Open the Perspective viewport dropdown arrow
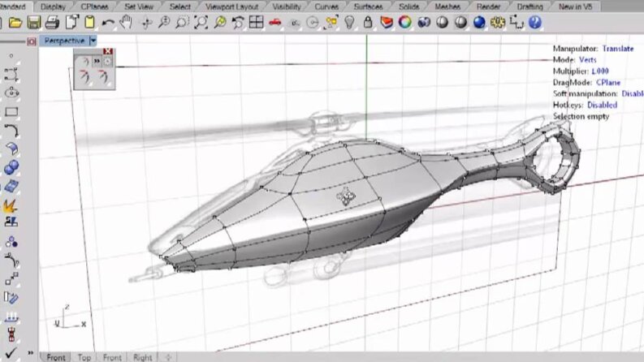Viewport: 644px width, 362px height. point(93,41)
